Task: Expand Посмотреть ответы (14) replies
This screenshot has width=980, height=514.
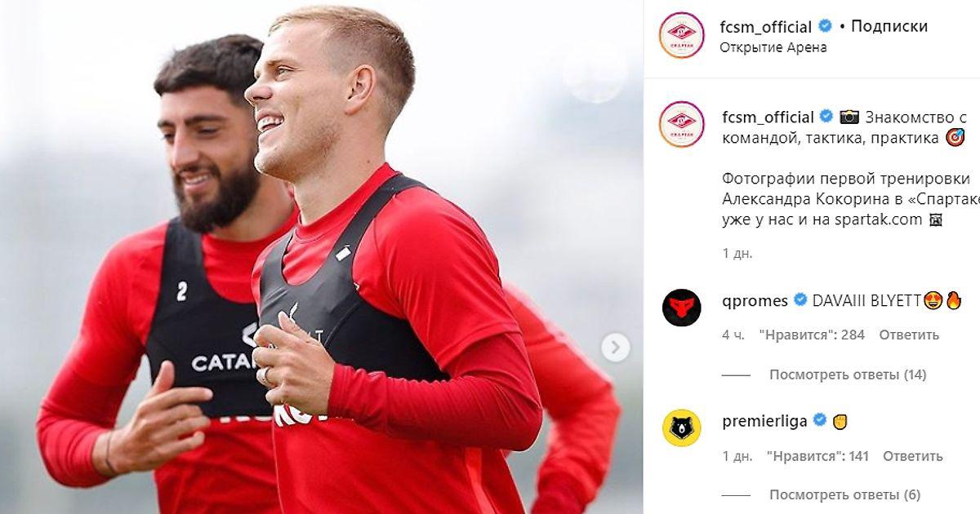Action: click(848, 374)
